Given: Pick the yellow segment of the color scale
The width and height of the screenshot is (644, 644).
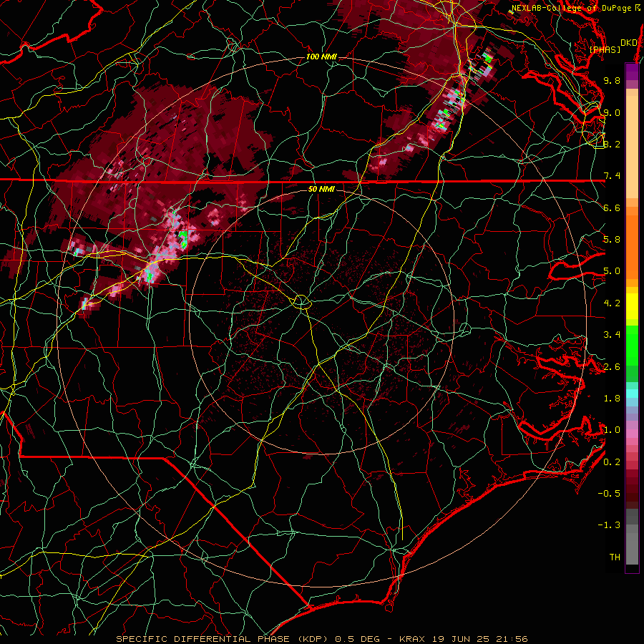Looking at the screenshot, I should [632, 306].
